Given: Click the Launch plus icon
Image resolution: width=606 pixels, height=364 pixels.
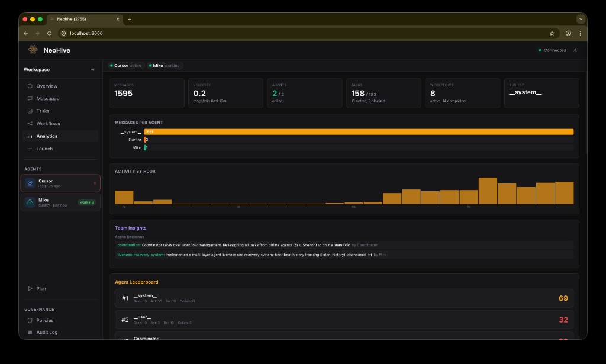Looking at the screenshot, I should (30, 149).
